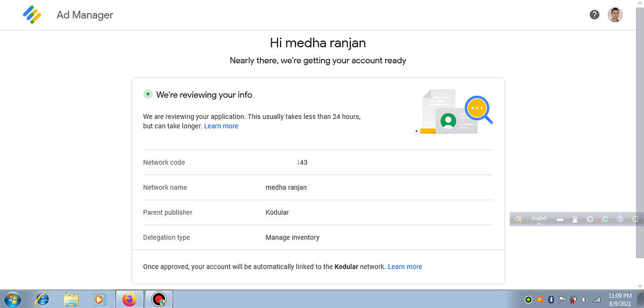This screenshot has height=308, width=644.
Task: Open Learn more link about Kodular network linking
Action: point(404,266)
